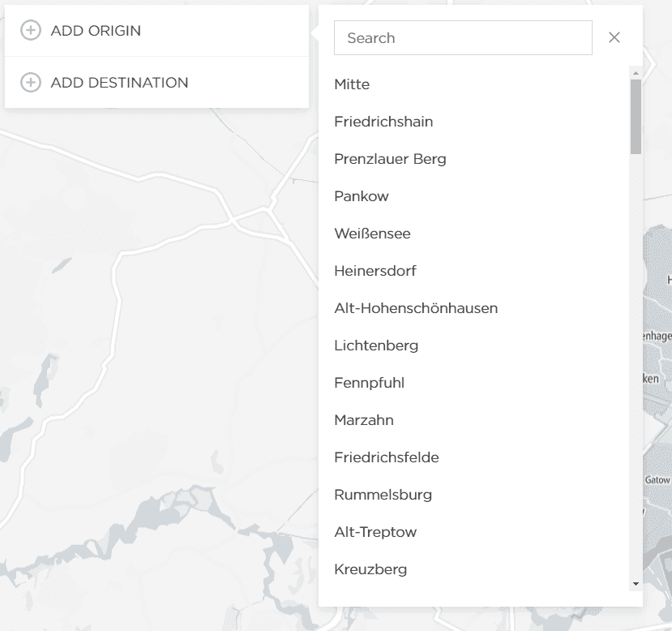Select the Alt-Treptow entry
This screenshot has height=631, width=672.
click(x=375, y=532)
